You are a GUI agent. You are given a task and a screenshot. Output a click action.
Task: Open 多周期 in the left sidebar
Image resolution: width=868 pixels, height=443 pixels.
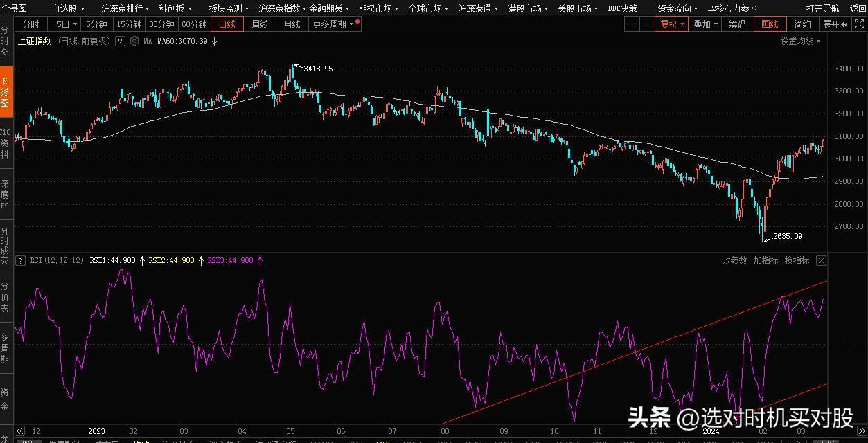tap(5, 347)
